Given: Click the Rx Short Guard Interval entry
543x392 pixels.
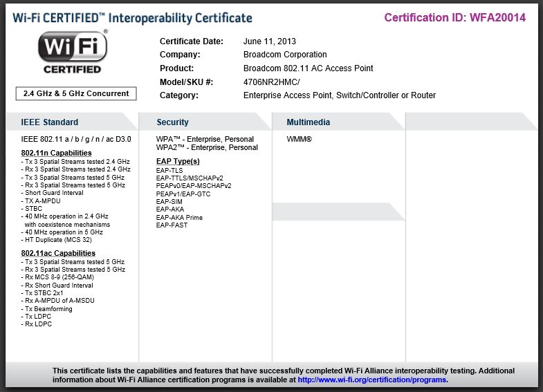Looking at the screenshot, I should tap(57, 286).
